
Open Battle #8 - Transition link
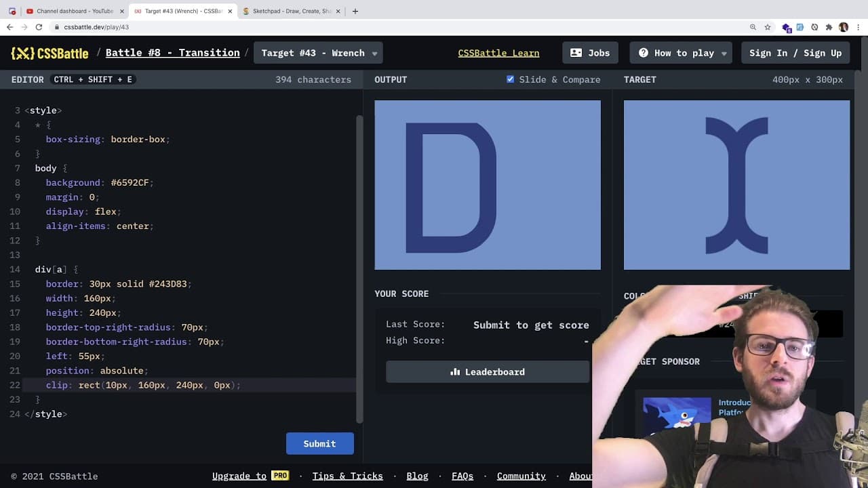172,53
